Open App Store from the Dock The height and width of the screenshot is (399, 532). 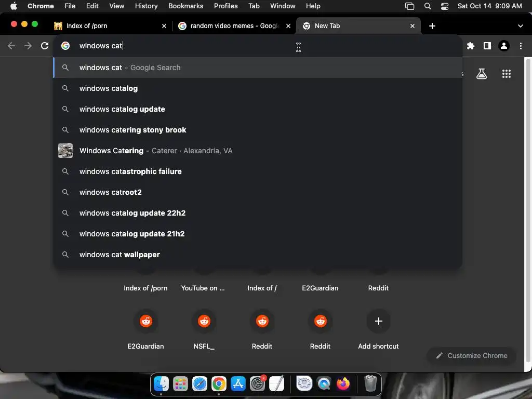pyautogui.click(x=238, y=384)
